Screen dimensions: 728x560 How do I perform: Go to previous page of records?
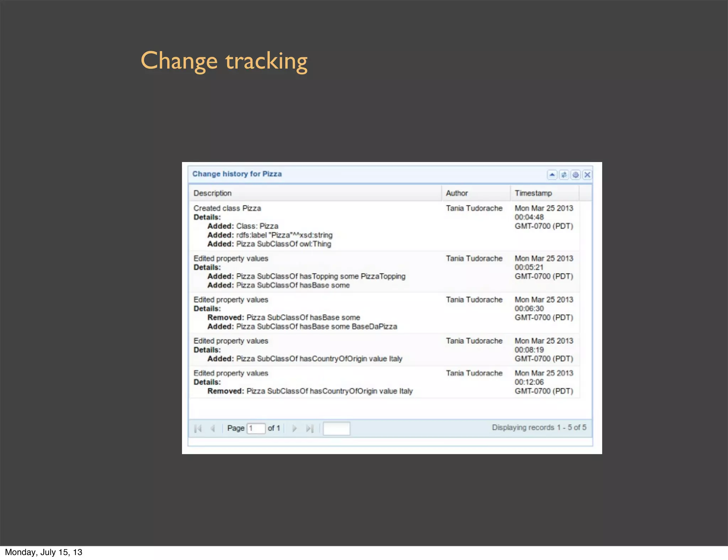[213, 429]
